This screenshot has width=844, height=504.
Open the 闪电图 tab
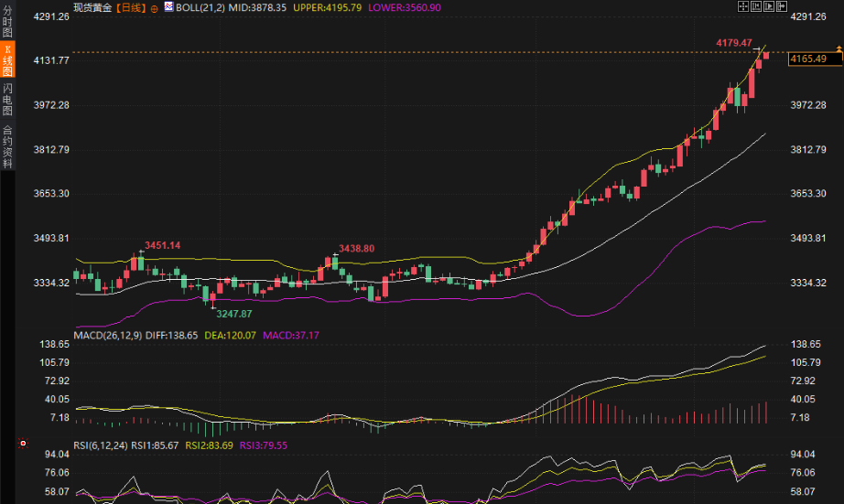7,99
